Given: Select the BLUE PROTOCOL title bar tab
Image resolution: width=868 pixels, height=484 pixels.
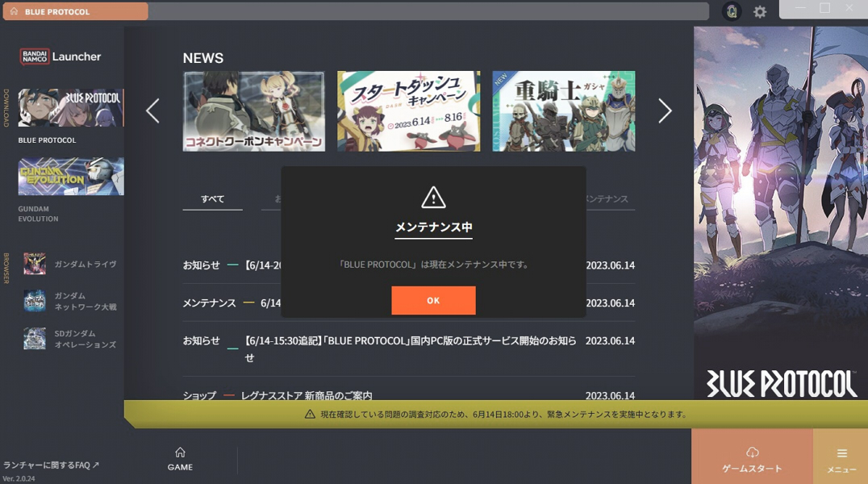Looking at the screenshot, I should point(75,11).
